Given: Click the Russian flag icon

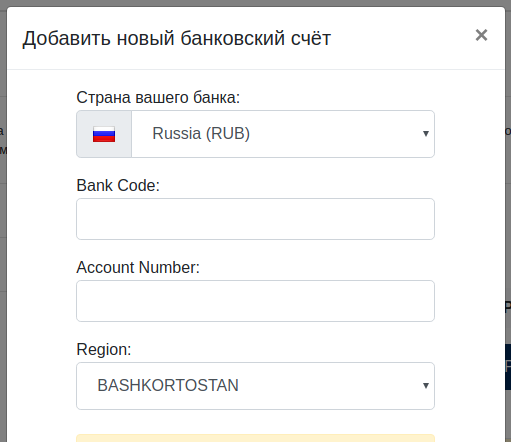Looking at the screenshot, I should (x=104, y=134).
